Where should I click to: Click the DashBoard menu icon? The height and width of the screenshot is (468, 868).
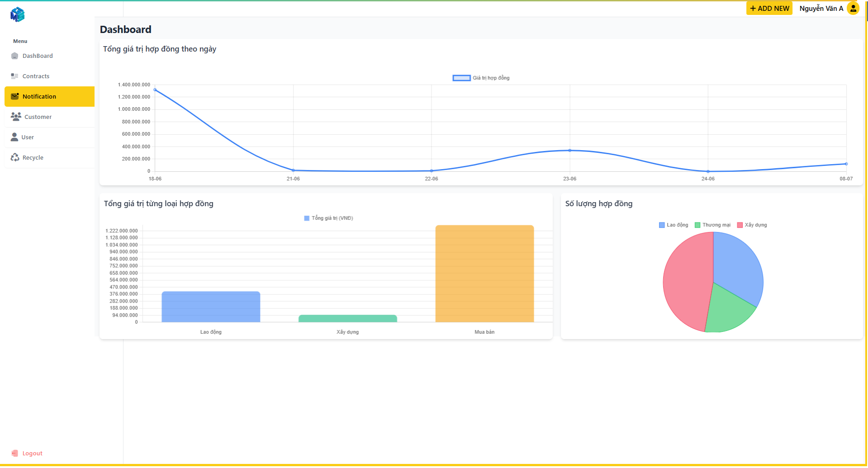pyautogui.click(x=14, y=56)
